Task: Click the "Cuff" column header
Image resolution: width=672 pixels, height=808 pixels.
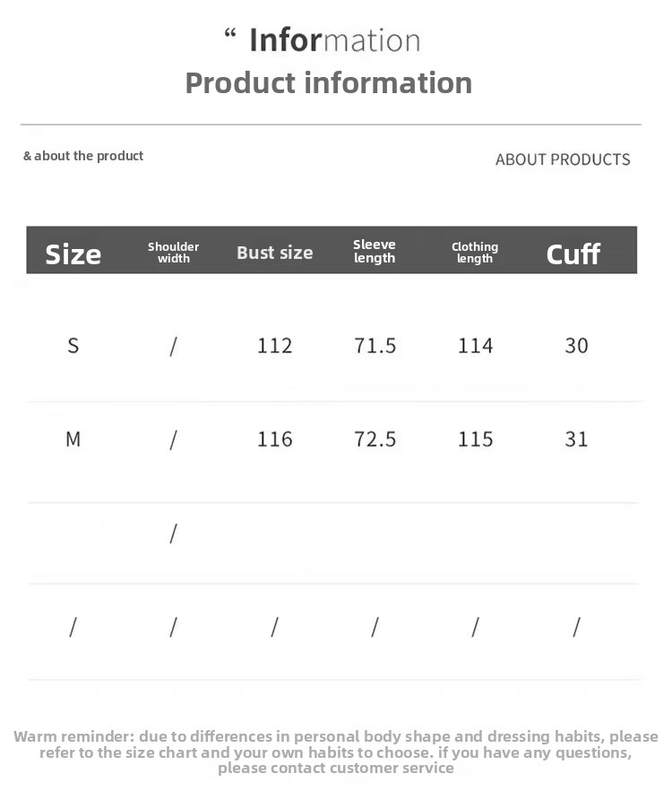Action: tap(573, 254)
